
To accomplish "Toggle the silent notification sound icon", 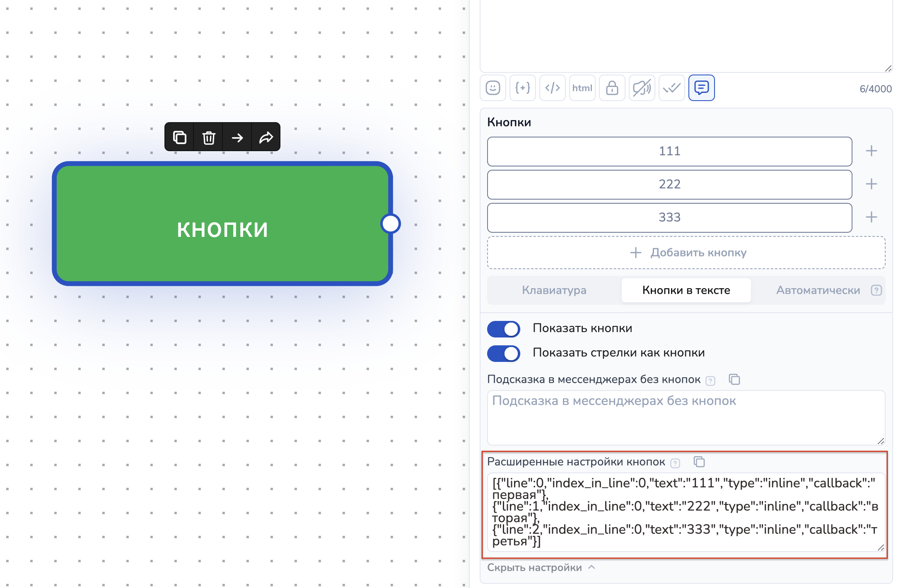I will point(642,88).
